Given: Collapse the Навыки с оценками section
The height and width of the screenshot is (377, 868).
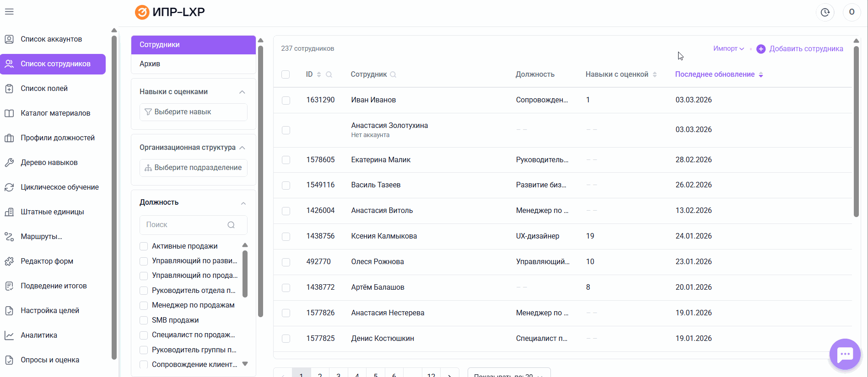Looking at the screenshot, I should point(242,92).
